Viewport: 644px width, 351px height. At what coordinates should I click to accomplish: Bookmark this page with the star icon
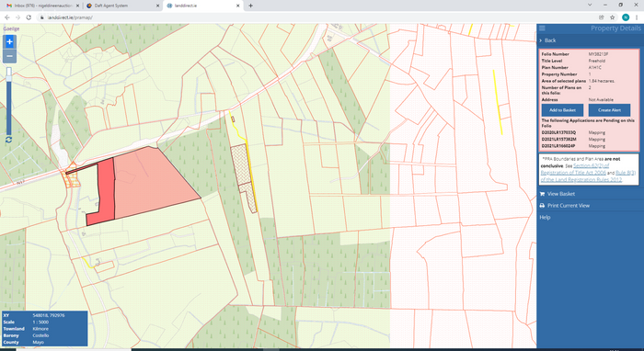point(613,17)
